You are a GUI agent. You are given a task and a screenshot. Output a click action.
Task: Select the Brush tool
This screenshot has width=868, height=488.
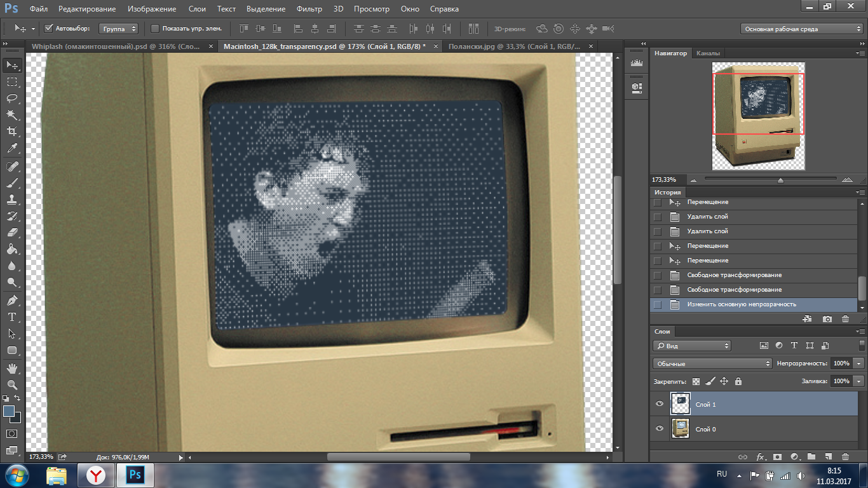click(12, 183)
